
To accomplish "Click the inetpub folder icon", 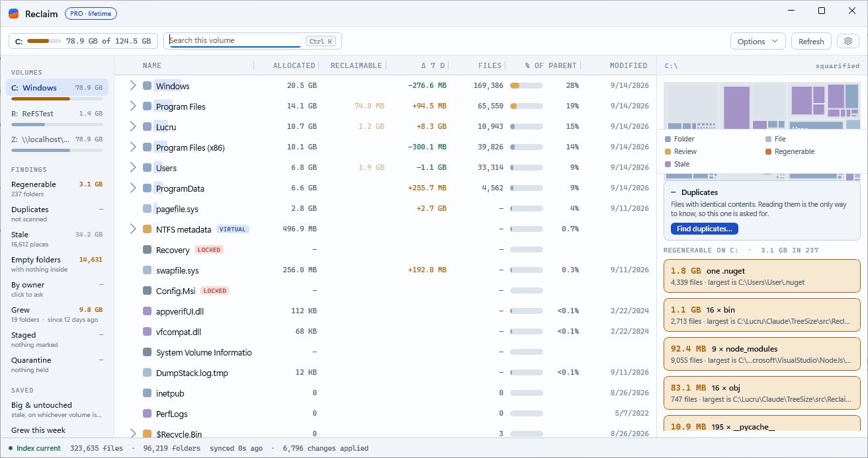I will pyautogui.click(x=148, y=393).
